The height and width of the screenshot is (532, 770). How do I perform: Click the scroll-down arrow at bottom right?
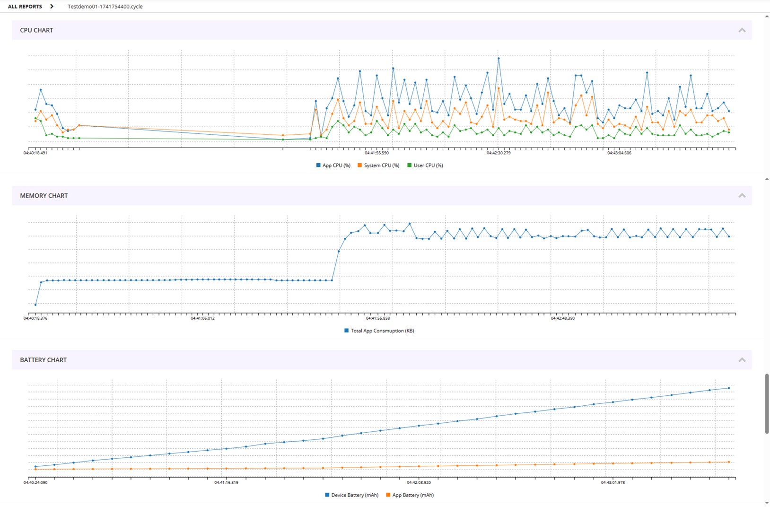tap(767, 503)
